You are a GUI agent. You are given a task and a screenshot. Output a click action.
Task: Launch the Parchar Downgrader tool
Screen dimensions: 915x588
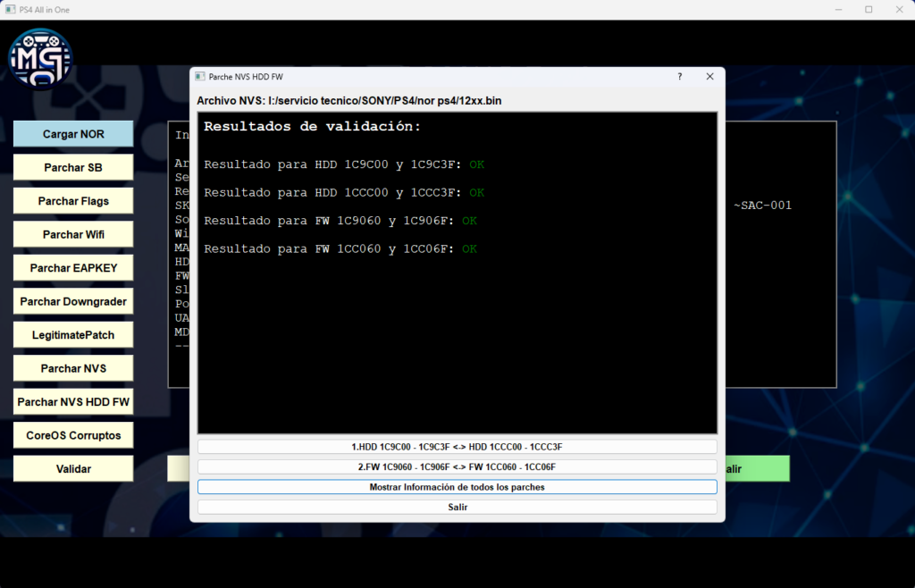(x=73, y=301)
